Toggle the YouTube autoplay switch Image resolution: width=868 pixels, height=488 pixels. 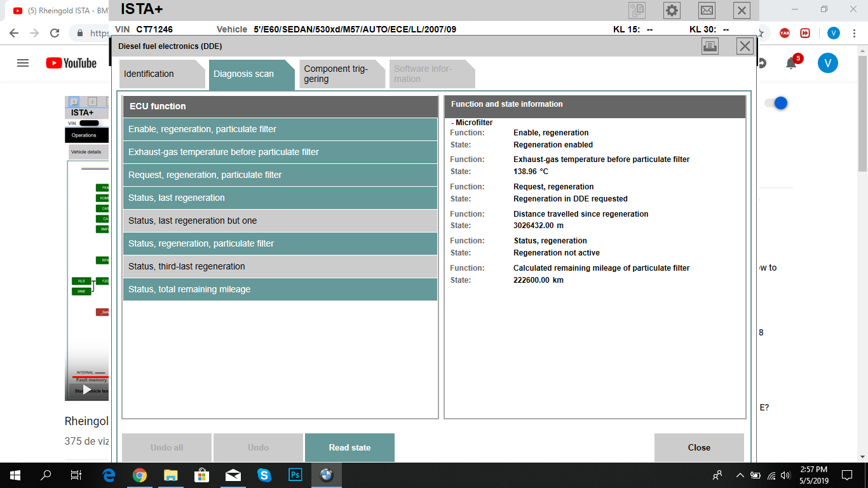click(x=776, y=103)
